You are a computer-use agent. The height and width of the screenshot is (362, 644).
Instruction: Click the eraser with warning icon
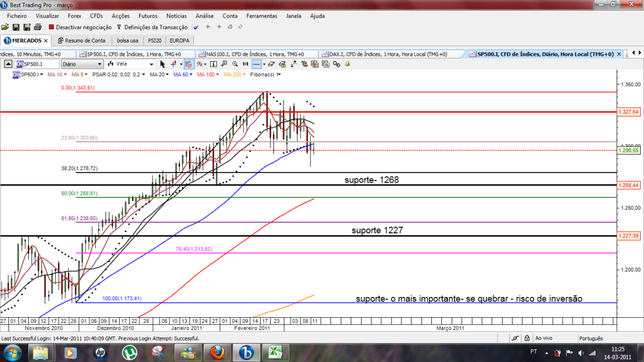coord(282,64)
